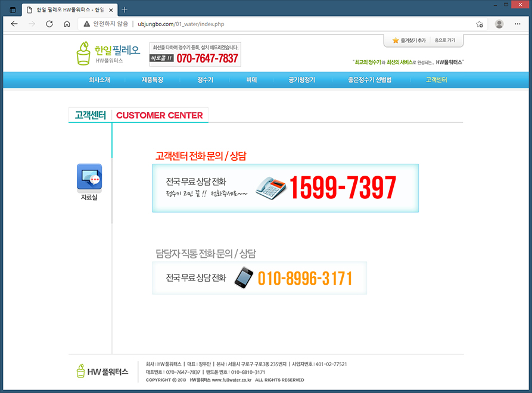Click the browser back arrow
The image size is (532, 393).
click(15, 24)
